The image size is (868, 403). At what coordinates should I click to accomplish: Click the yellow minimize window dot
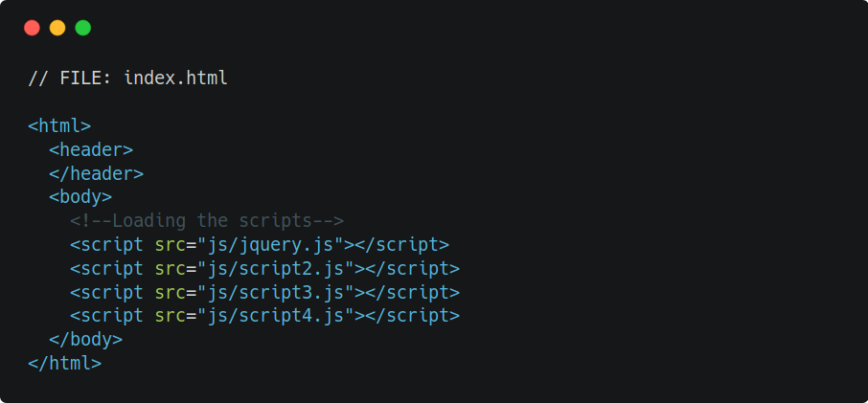[57, 28]
